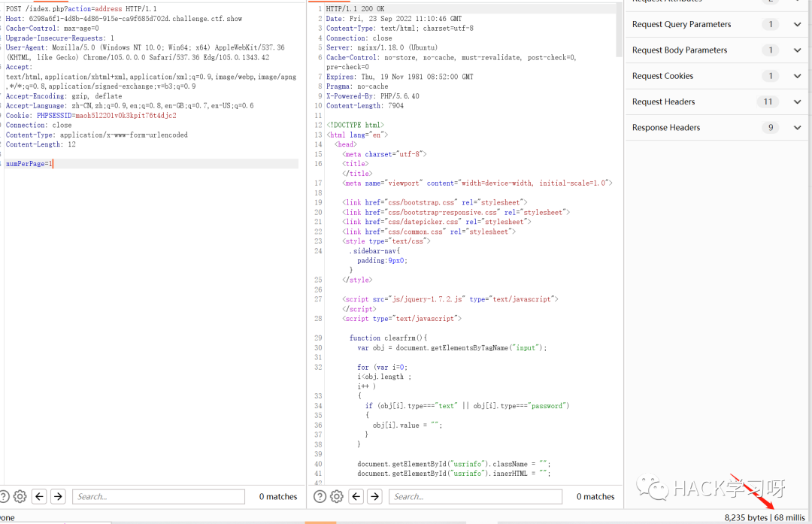
Task: Expand Request Body Parameters section
Action: point(797,50)
